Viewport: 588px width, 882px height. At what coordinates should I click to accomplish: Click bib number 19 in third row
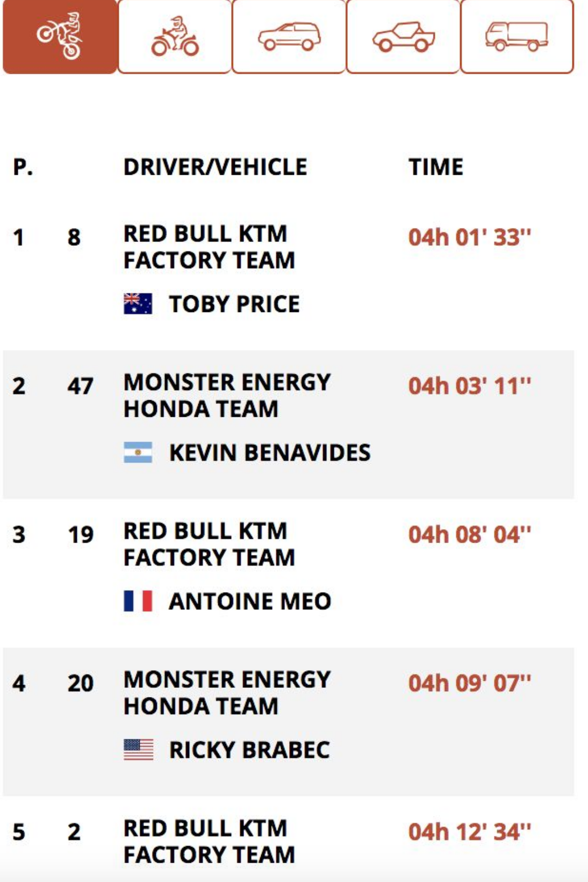point(81,535)
